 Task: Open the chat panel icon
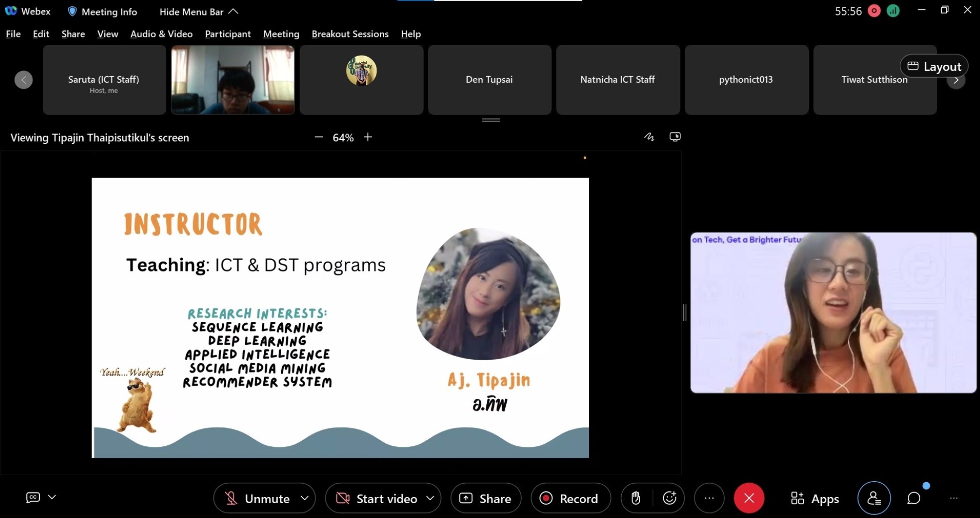click(913, 498)
